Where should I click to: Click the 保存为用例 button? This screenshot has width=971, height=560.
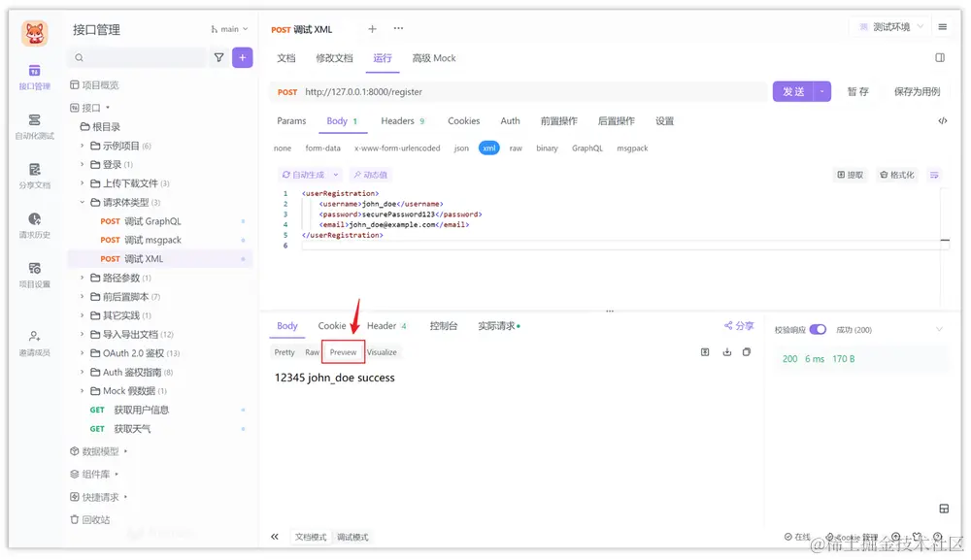click(918, 91)
